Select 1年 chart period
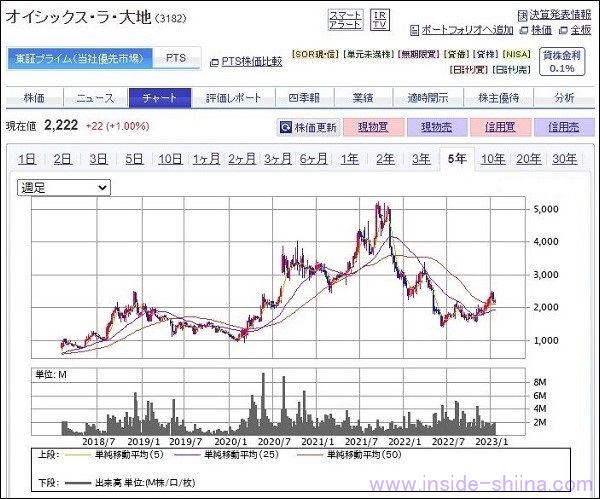This screenshot has width=600, height=499. coord(349,159)
